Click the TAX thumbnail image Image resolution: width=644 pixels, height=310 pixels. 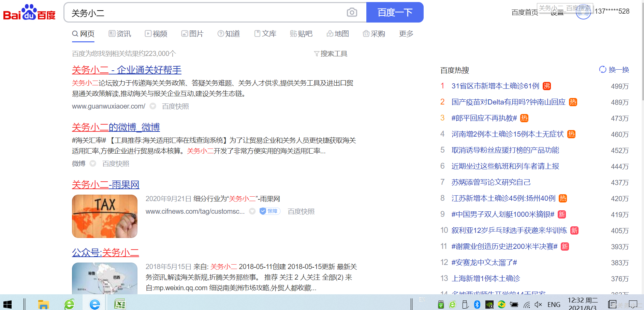(x=105, y=216)
